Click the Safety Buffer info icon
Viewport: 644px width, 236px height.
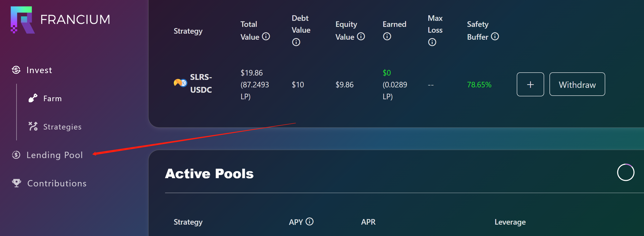tap(495, 37)
